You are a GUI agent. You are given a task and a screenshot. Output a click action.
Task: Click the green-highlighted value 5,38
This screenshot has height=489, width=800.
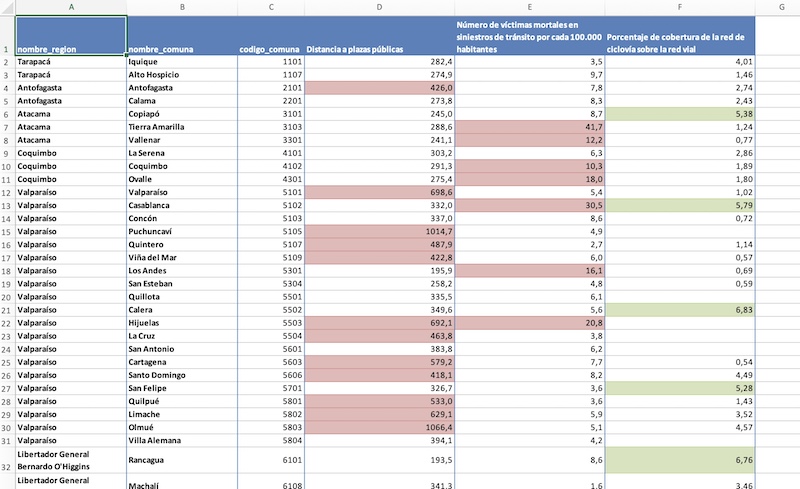(680, 114)
